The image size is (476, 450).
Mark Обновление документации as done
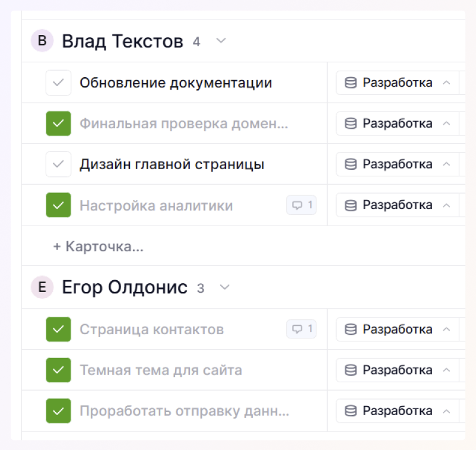[58, 83]
